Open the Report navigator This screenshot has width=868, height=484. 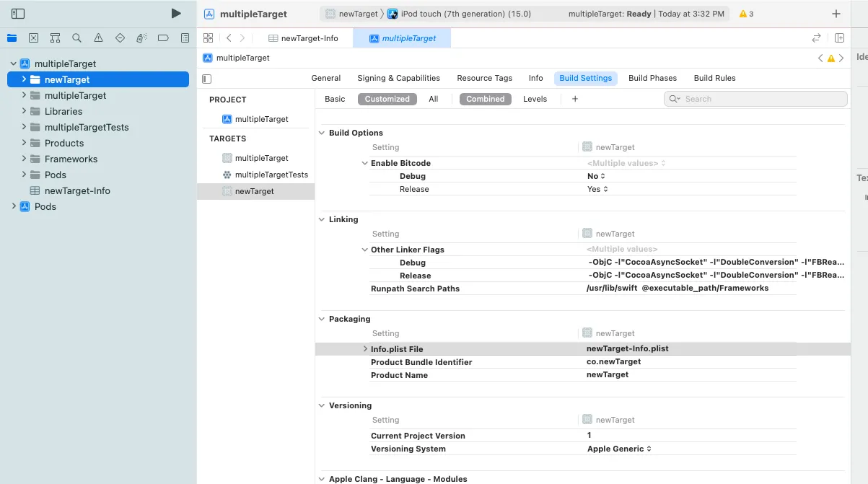tap(185, 38)
